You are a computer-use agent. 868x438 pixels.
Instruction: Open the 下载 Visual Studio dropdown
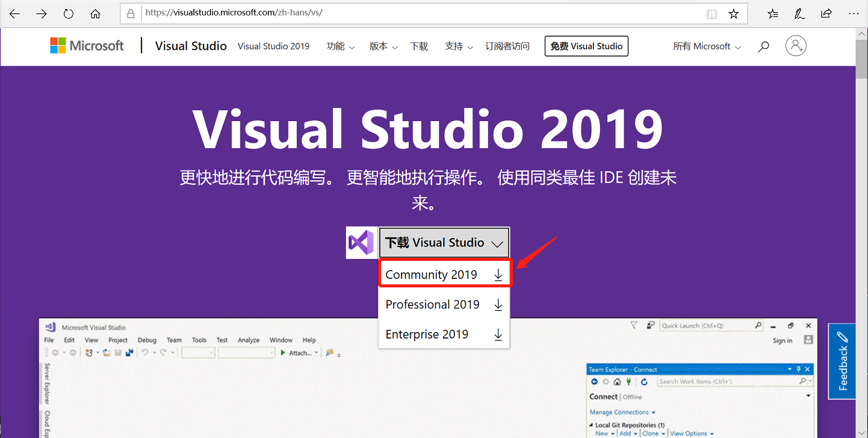(x=444, y=242)
